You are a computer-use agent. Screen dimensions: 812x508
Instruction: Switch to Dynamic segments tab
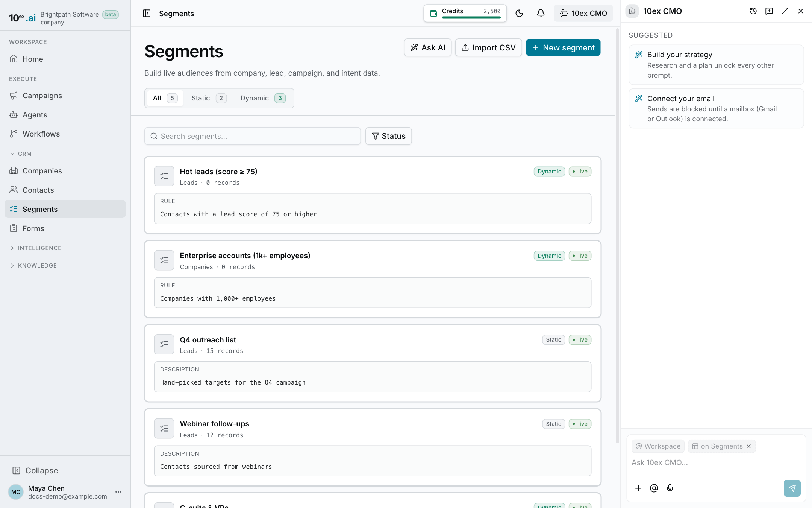(x=263, y=98)
